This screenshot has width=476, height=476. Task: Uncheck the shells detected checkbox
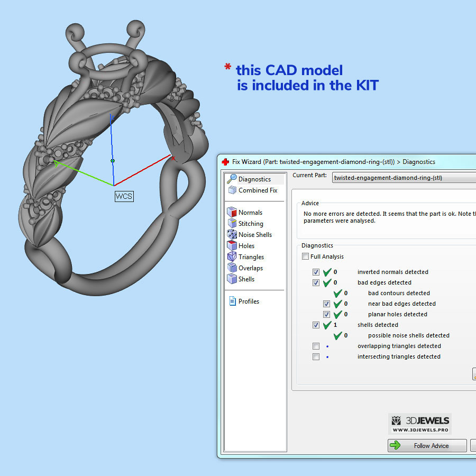click(x=316, y=325)
